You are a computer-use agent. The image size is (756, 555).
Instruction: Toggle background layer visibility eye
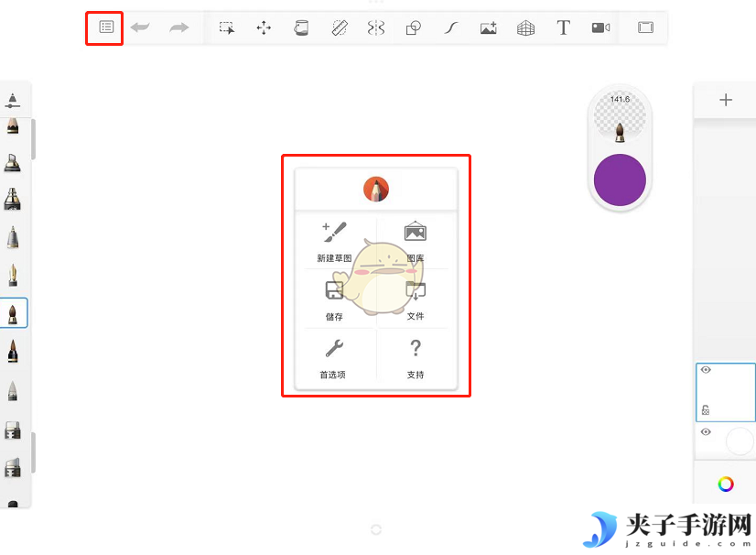pyautogui.click(x=706, y=431)
